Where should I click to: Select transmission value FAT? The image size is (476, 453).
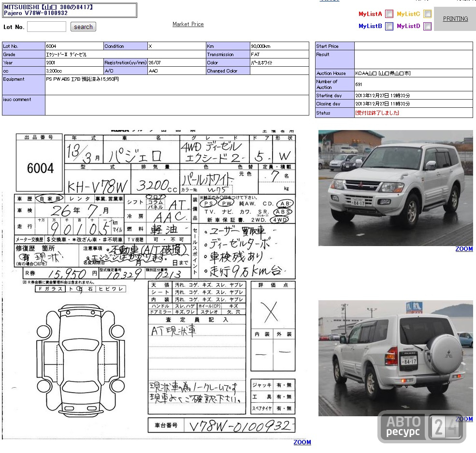tap(255, 54)
